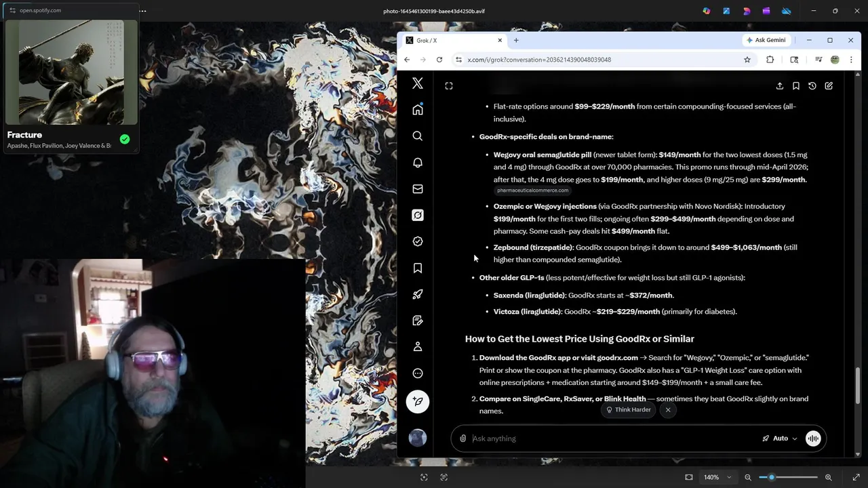The height and width of the screenshot is (488, 868).
Task: Open the Designer icon in photo viewer title bar
Action: pos(747,11)
